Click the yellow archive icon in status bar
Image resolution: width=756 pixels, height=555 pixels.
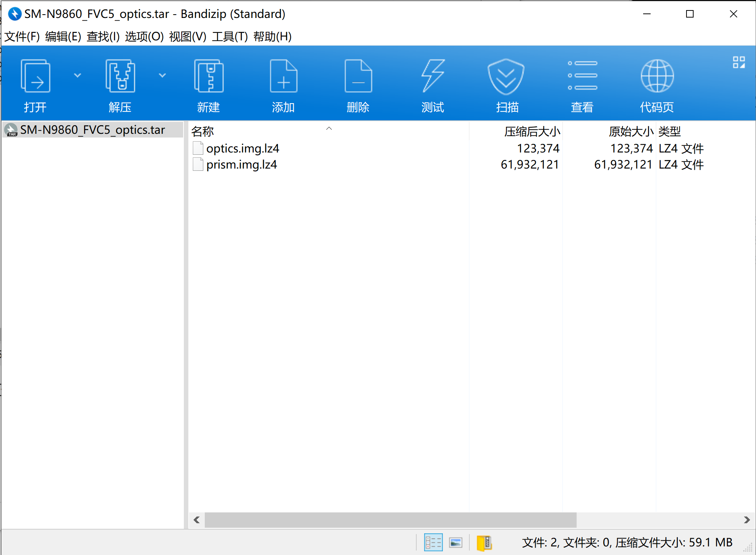pyautogui.click(x=484, y=543)
